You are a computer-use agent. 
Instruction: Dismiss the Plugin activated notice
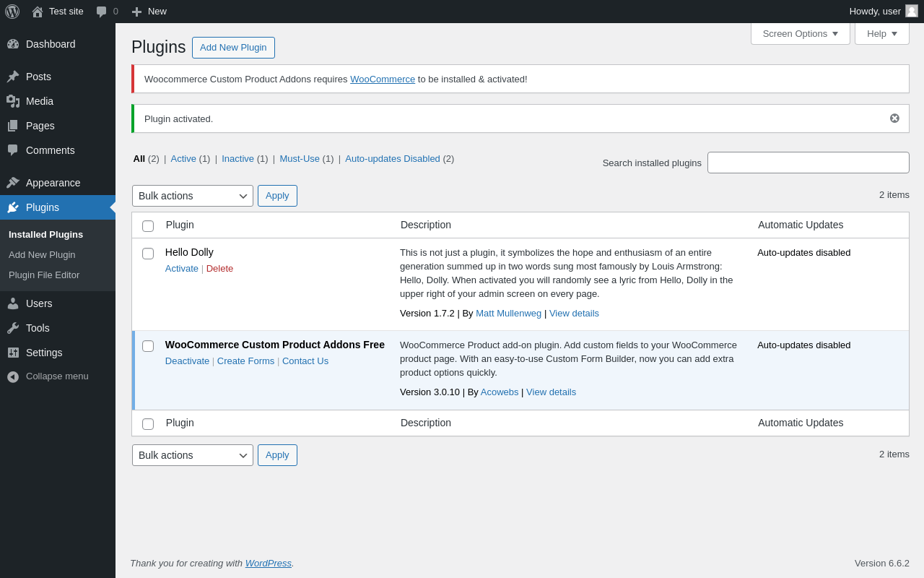tap(894, 118)
